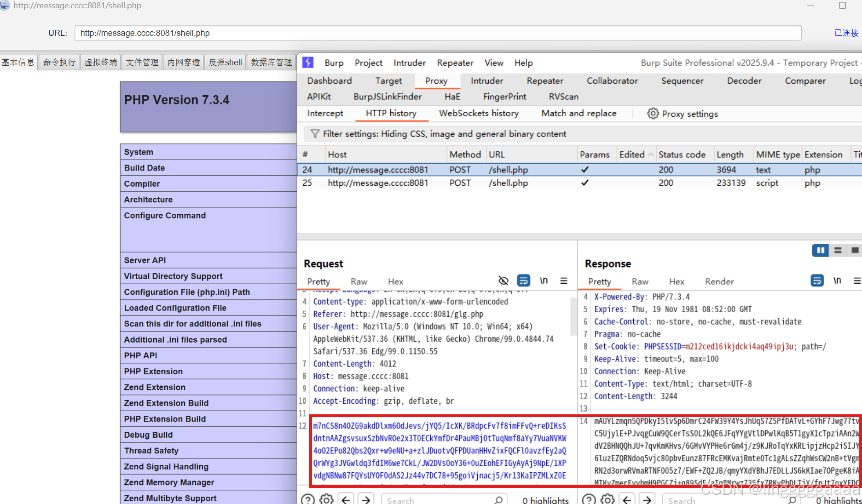Open the HaE extension tab
Image resolution: width=862 pixels, height=504 pixels.
coord(452,97)
